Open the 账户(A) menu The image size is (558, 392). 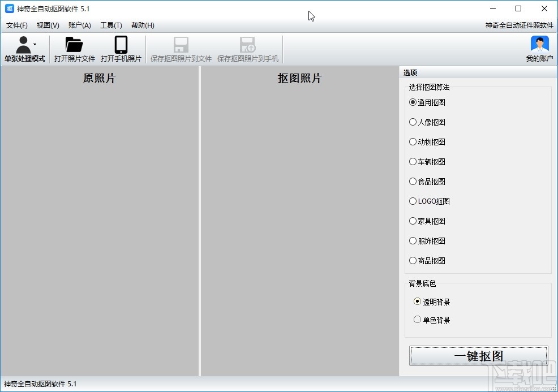pos(80,25)
